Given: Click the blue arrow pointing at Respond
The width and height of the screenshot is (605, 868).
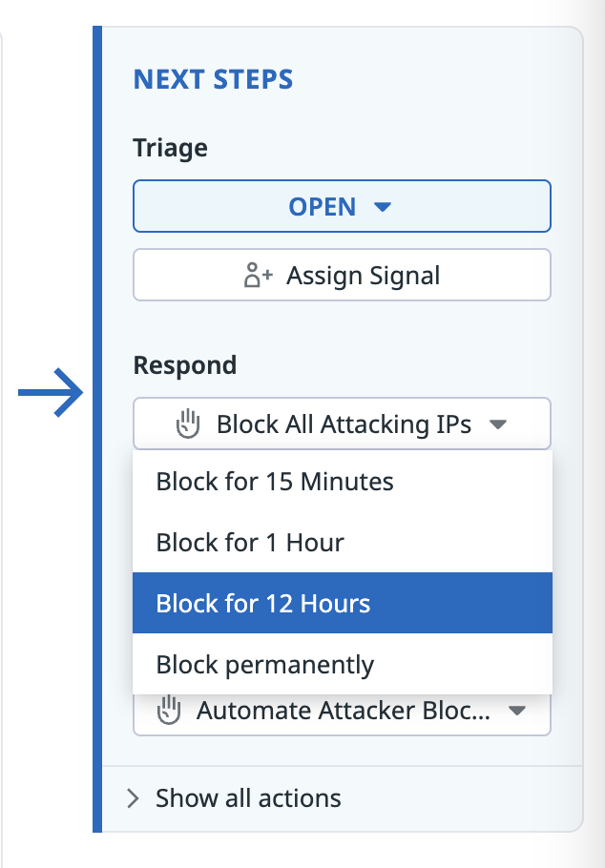Looking at the screenshot, I should click(51, 392).
